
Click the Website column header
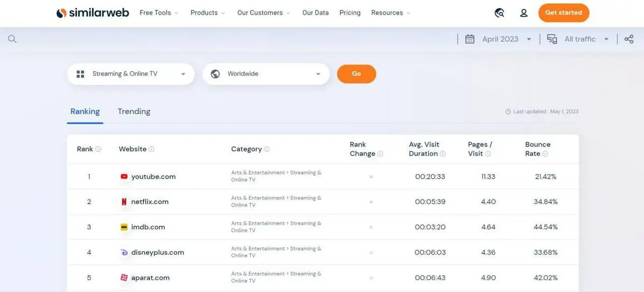(x=133, y=149)
